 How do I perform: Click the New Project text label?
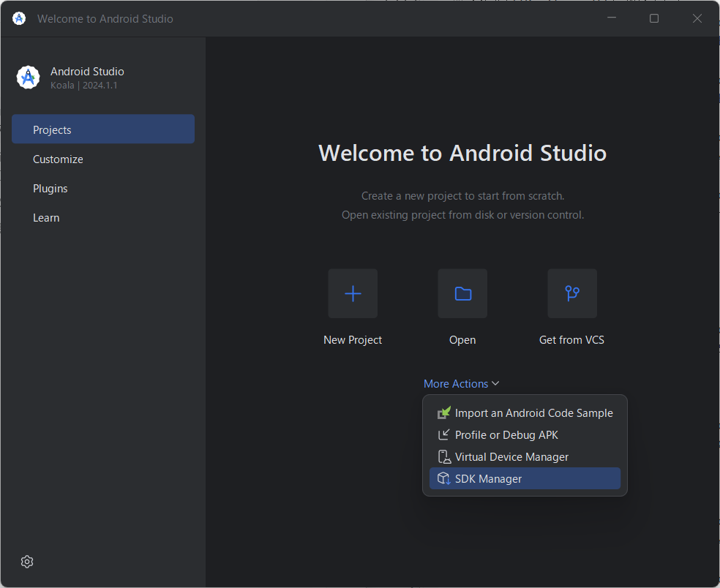coord(353,340)
